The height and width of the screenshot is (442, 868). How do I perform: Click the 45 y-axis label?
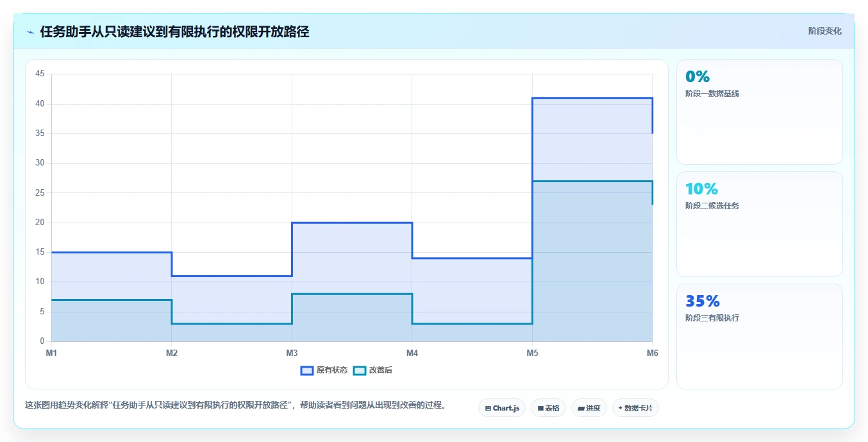click(40, 74)
